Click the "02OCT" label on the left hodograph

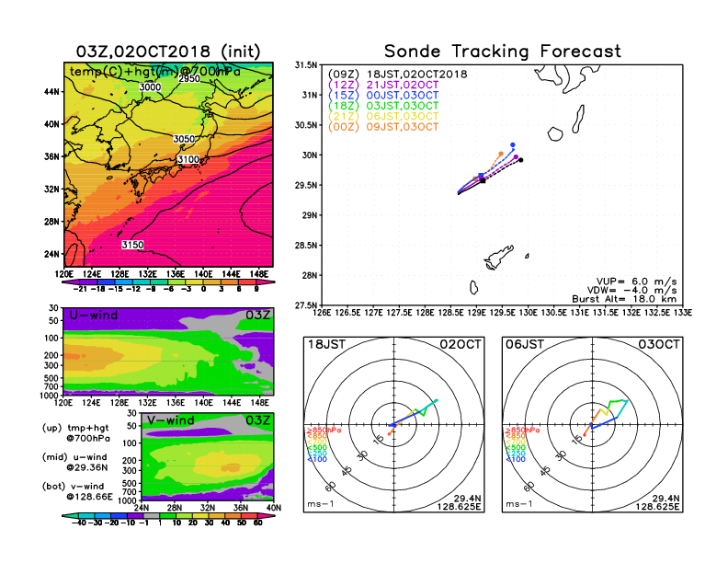click(x=461, y=344)
